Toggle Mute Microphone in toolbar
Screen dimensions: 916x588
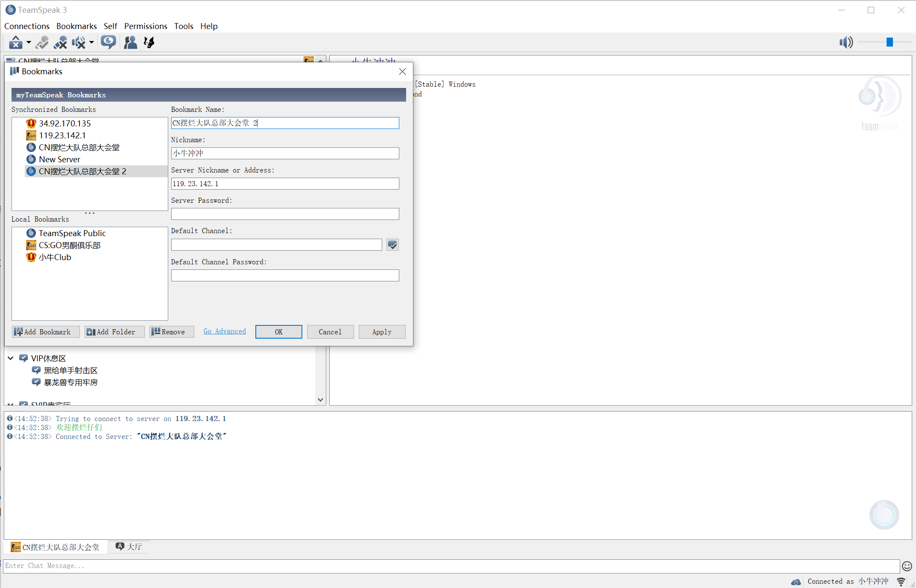click(60, 42)
